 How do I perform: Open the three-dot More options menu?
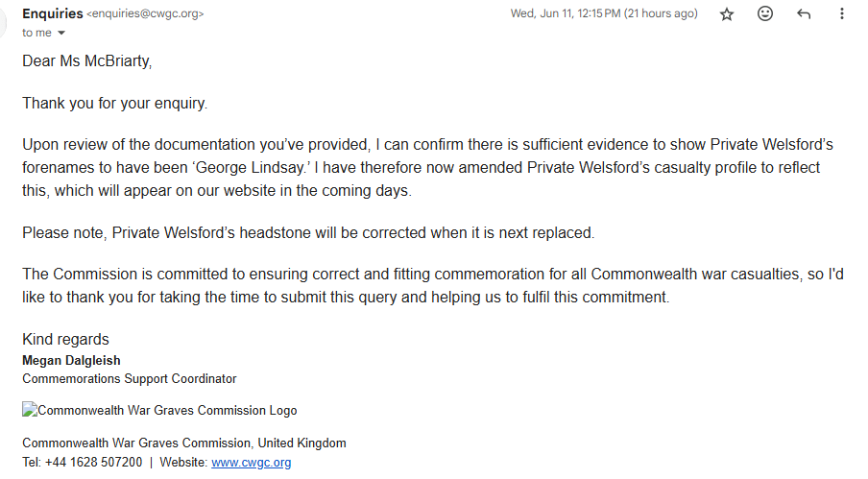[842, 14]
